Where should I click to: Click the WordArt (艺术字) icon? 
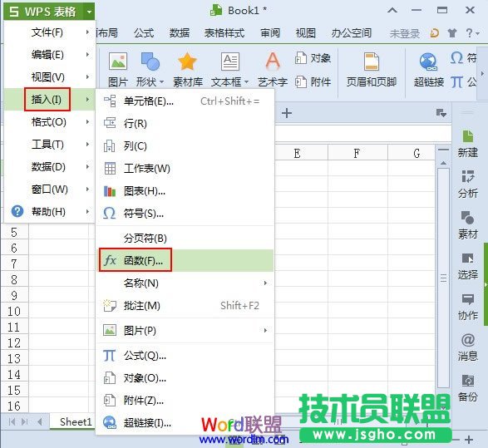(x=273, y=69)
